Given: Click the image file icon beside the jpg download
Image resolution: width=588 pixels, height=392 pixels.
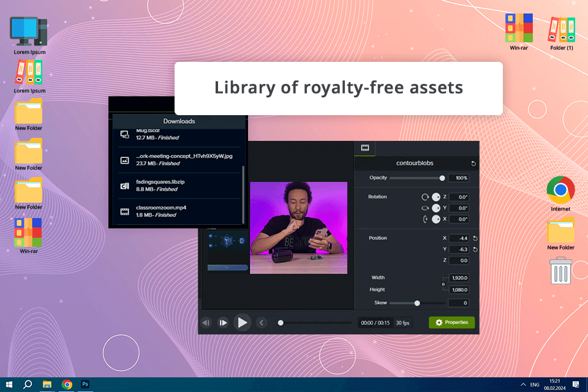Looking at the screenshot, I should coord(124,160).
